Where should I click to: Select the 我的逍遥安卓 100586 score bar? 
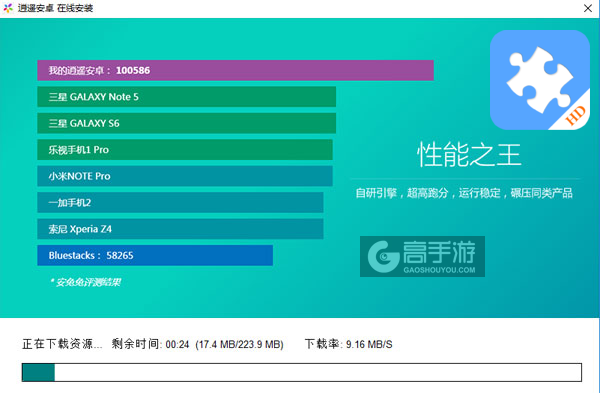point(235,70)
